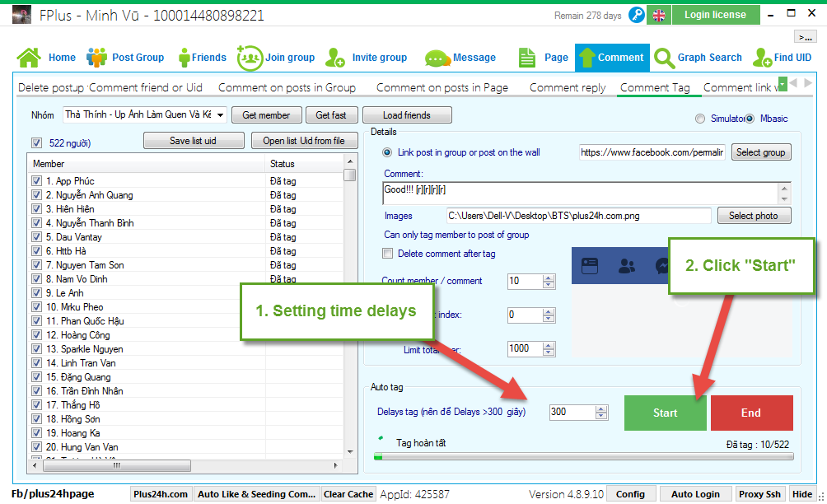827x504 pixels.
Task: Open Post Group people icon
Action: coord(96,58)
